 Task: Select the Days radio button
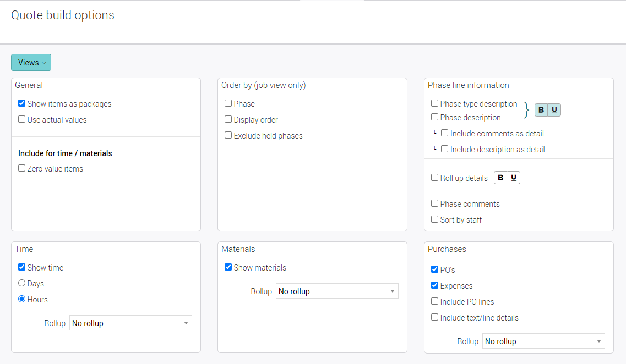[x=22, y=283]
